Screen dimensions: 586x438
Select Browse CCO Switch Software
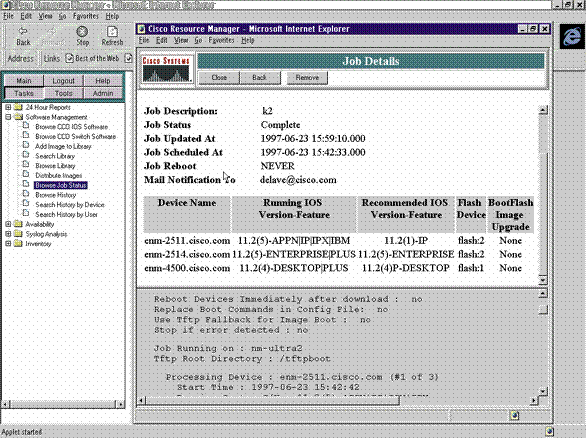pyautogui.click(x=75, y=136)
